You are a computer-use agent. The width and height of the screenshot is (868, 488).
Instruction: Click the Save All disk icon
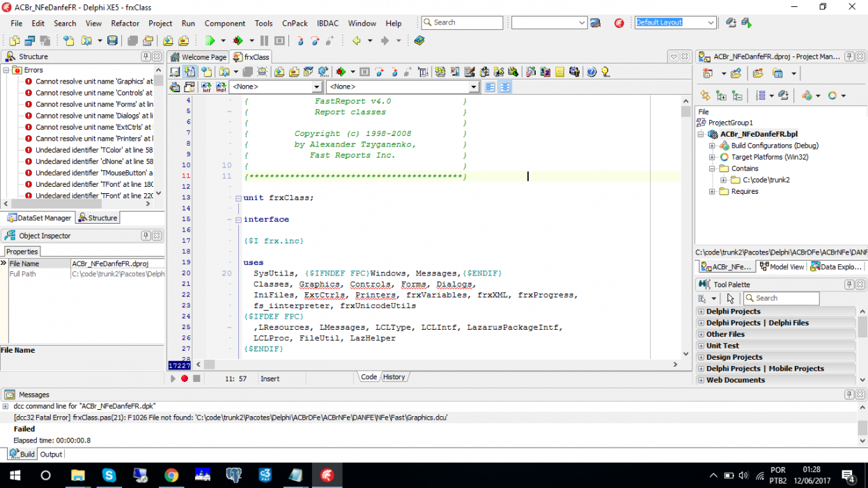tap(112, 41)
